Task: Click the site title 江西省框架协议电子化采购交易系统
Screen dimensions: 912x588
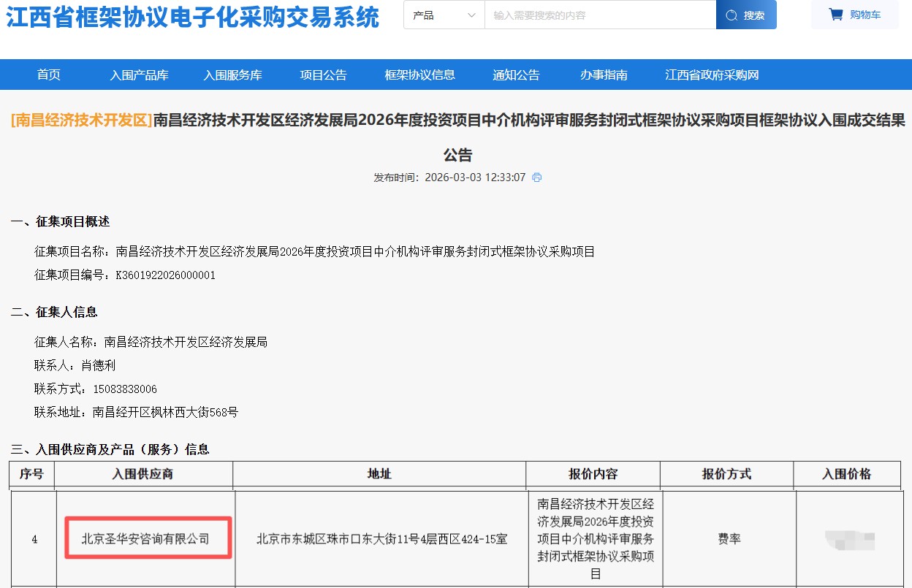Action: coord(193,18)
